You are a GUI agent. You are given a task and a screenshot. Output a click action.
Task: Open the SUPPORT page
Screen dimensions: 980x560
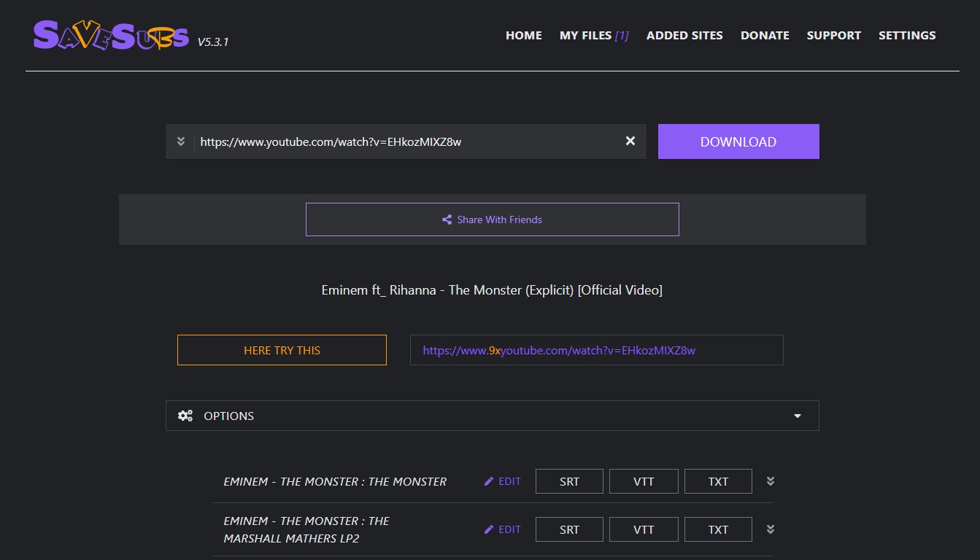pyautogui.click(x=834, y=35)
